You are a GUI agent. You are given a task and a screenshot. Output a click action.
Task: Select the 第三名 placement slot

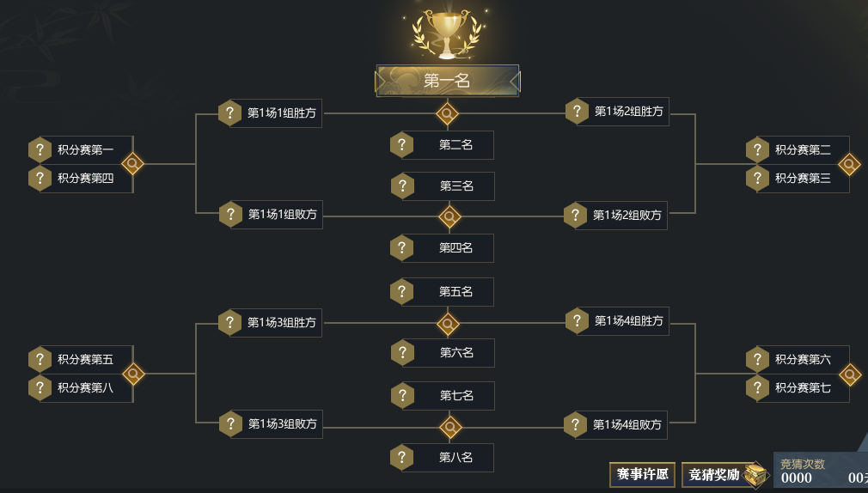pos(443,186)
